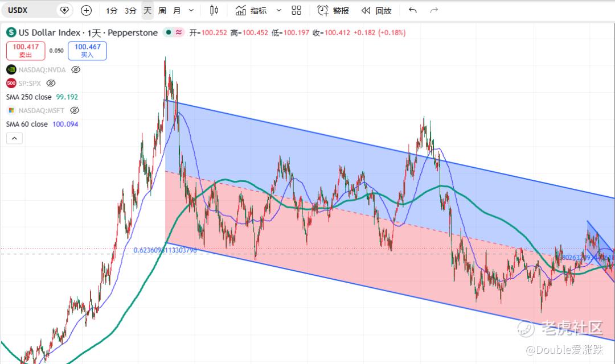
Task: Switch to the 月 monthly timeframe
Action: click(x=177, y=11)
